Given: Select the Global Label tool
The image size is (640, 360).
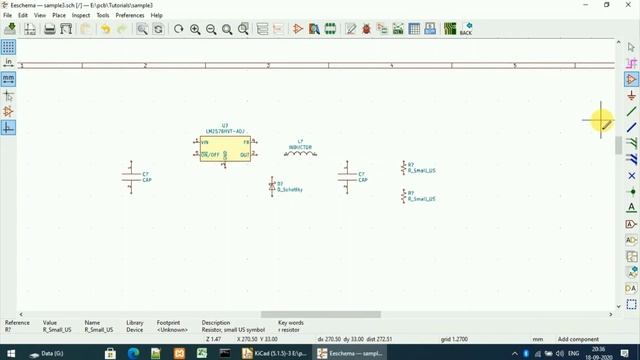Looking at the screenshot, I should [631, 224].
